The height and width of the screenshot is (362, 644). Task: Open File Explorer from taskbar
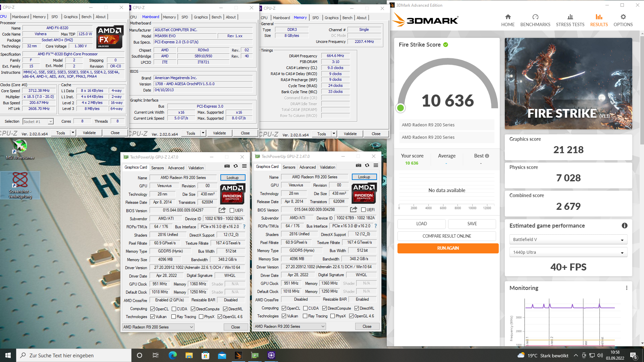click(189, 355)
